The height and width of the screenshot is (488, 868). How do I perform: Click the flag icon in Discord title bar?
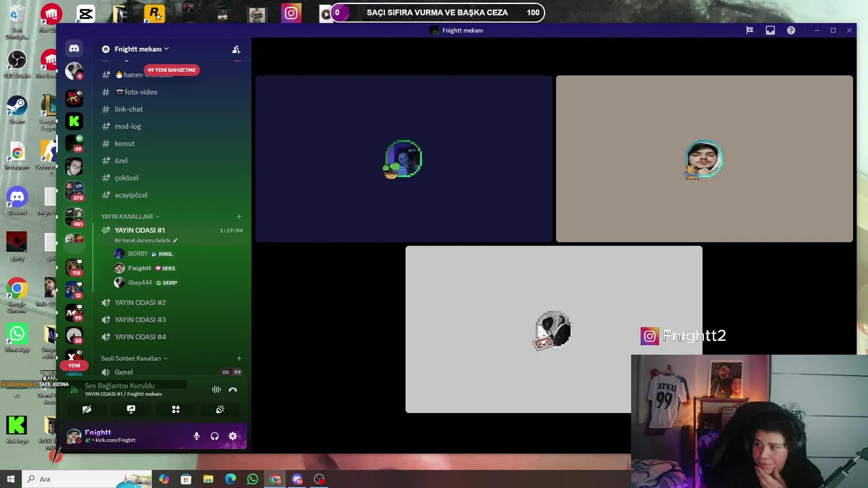[x=749, y=30]
